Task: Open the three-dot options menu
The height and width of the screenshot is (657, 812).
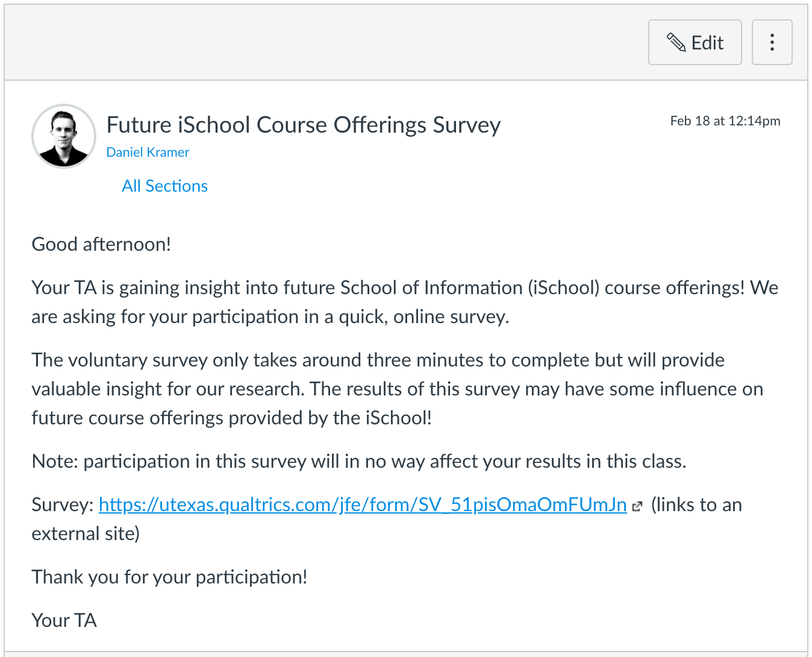Action: (772, 42)
